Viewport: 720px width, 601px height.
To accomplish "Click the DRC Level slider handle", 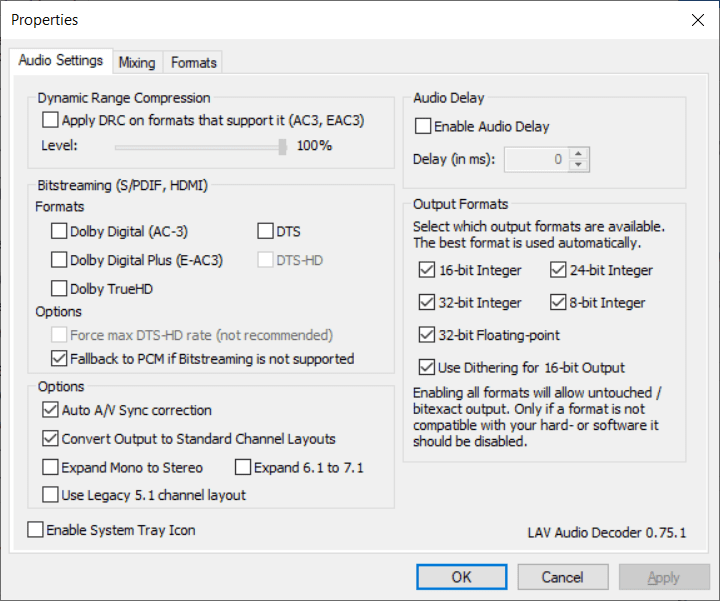I will point(282,146).
